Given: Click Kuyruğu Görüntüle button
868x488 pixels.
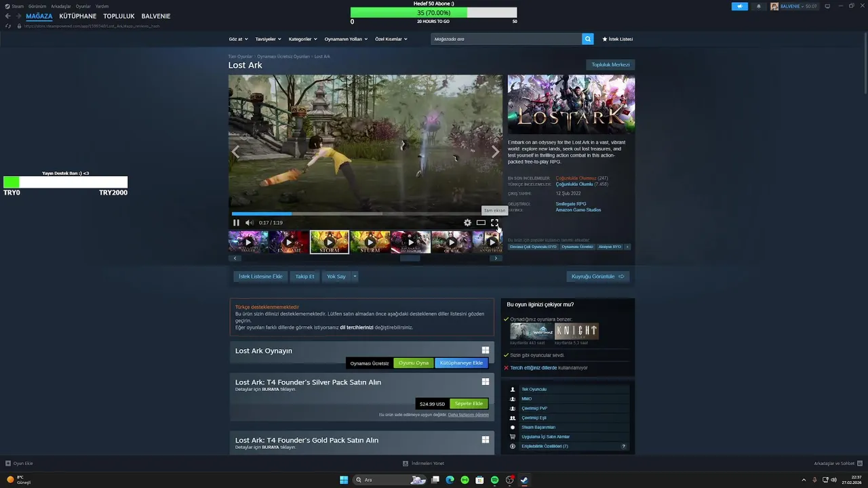Looking at the screenshot, I should (597, 277).
